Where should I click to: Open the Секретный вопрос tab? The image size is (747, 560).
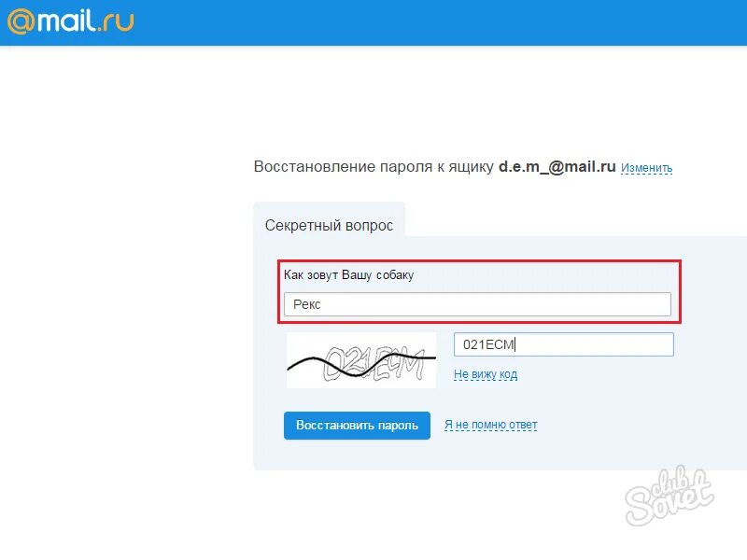[x=329, y=225]
